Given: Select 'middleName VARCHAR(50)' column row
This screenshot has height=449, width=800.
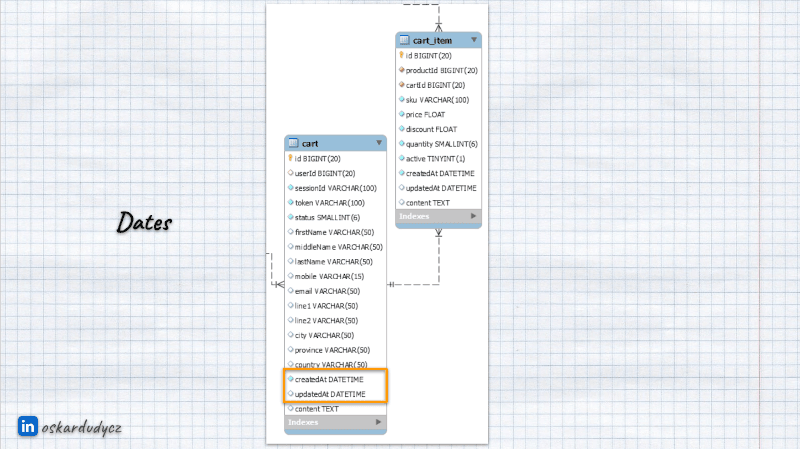Looking at the screenshot, I should coord(335,247).
